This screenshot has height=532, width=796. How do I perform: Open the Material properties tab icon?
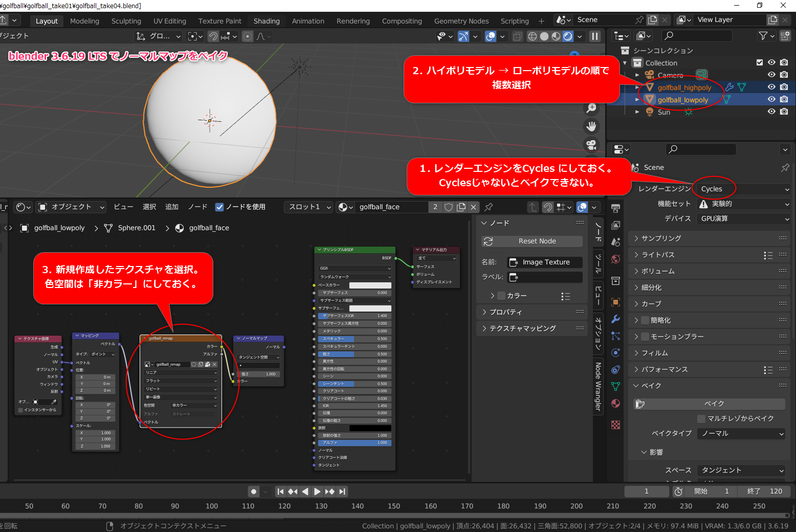tap(616, 404)
